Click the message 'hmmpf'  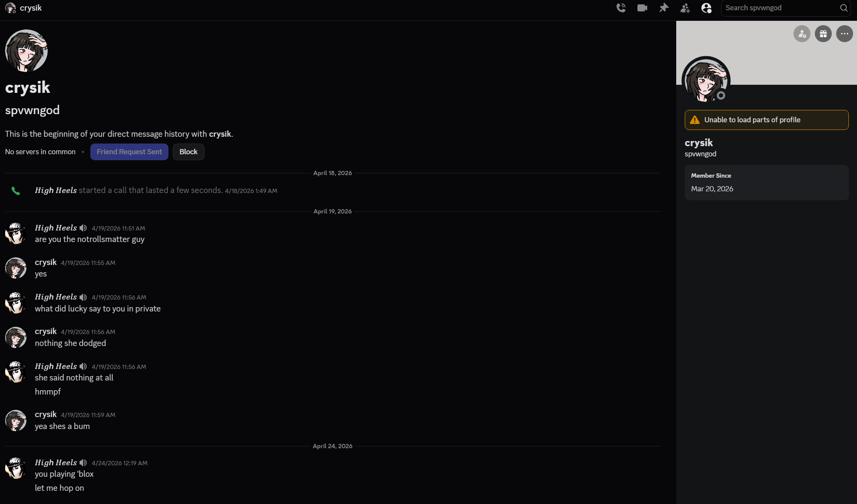coord(48,392)
